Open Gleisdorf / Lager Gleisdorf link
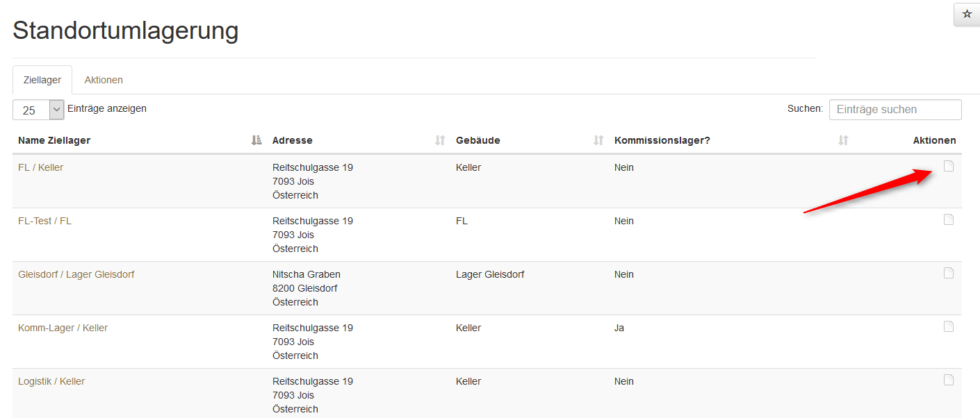 (x=76, y=274)
